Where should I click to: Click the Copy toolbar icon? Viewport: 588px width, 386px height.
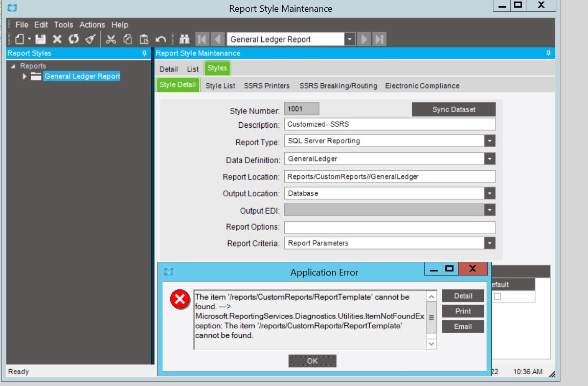[x=127, y=39]
